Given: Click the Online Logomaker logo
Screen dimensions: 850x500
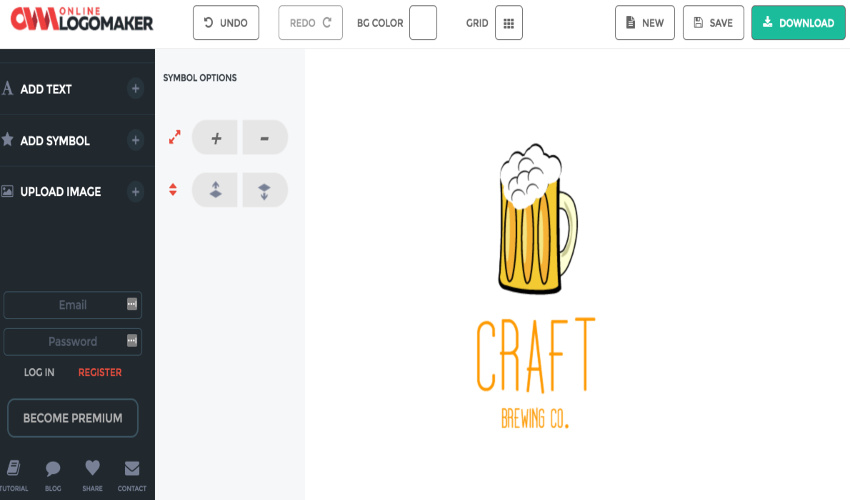Looking at the screenshot, I should tap(82, 20).
